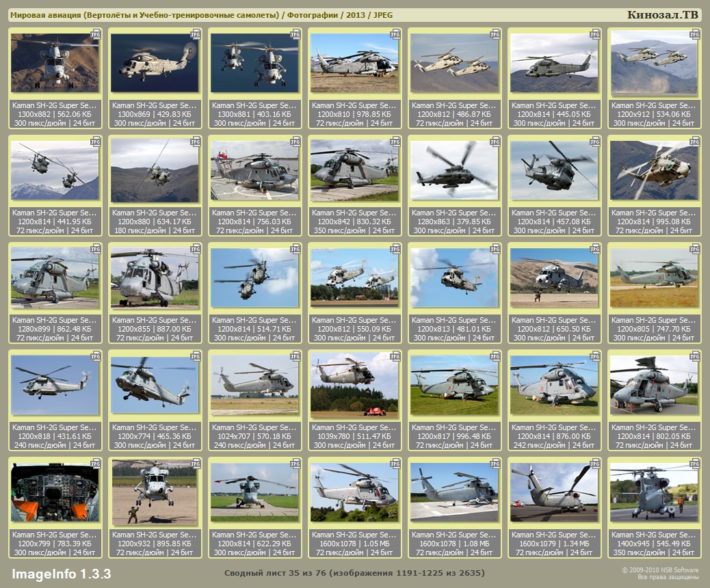710x588 pixels.
Task: Click JPG badge of the 562.06 КБ image
Action: (x=96, y=34)
